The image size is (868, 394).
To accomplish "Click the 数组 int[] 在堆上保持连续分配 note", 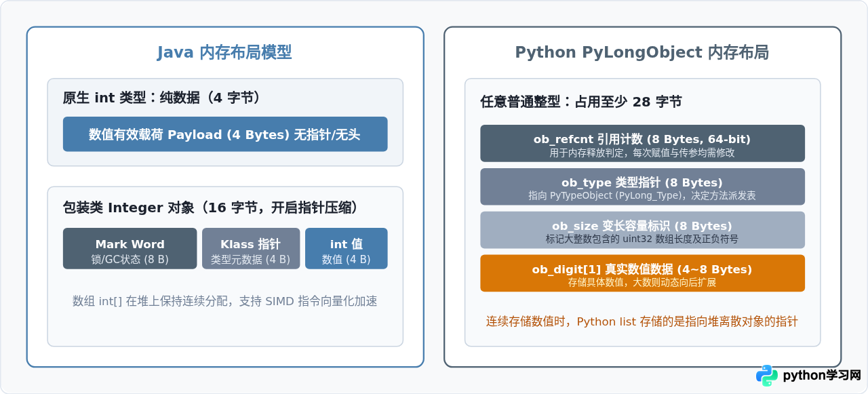I will (225, 301).
